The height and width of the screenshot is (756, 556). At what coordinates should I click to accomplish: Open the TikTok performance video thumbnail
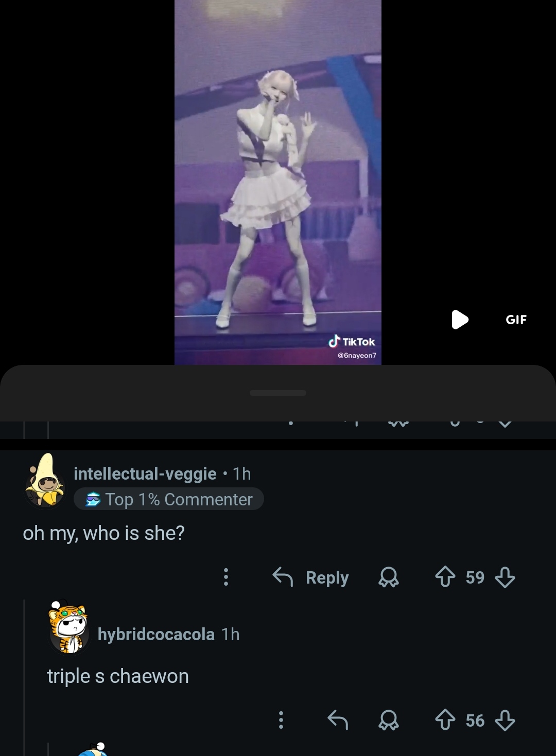pos(278,182)
